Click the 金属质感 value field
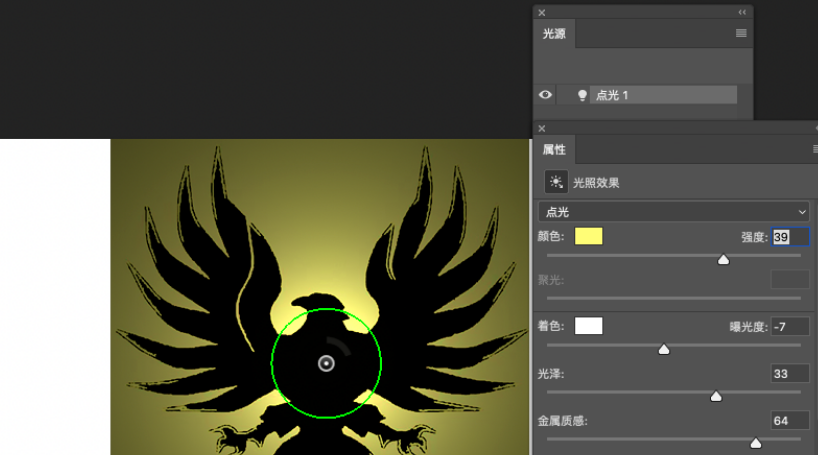The height and width of the screenshot is (455, 818). 790,421
